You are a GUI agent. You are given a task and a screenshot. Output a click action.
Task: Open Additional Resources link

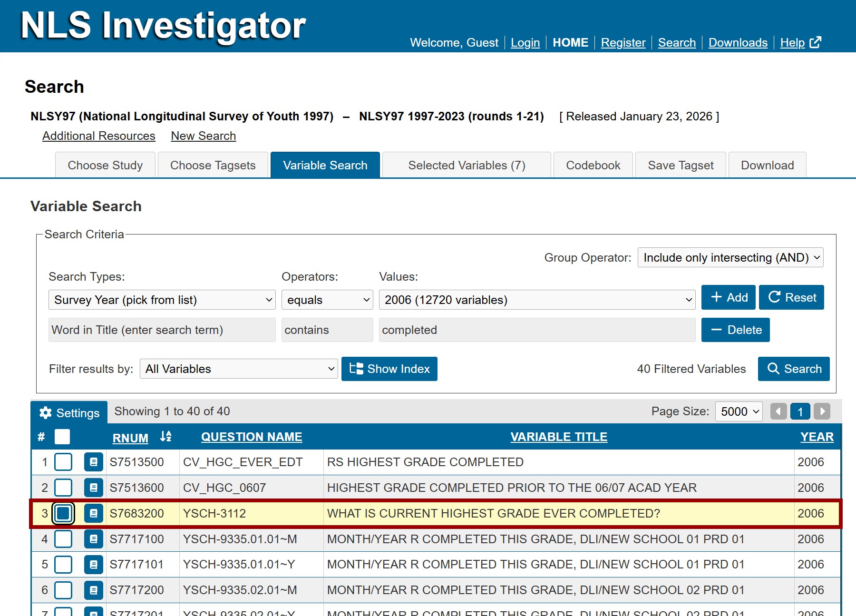(x=99, y=136)
